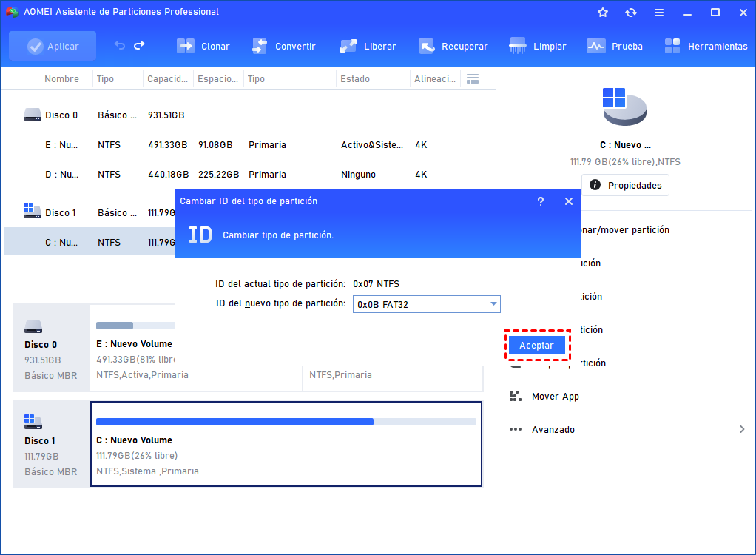Select the D : Nu... partition row
This screenshot has height=555, width=756.
[x=250, y=175]
